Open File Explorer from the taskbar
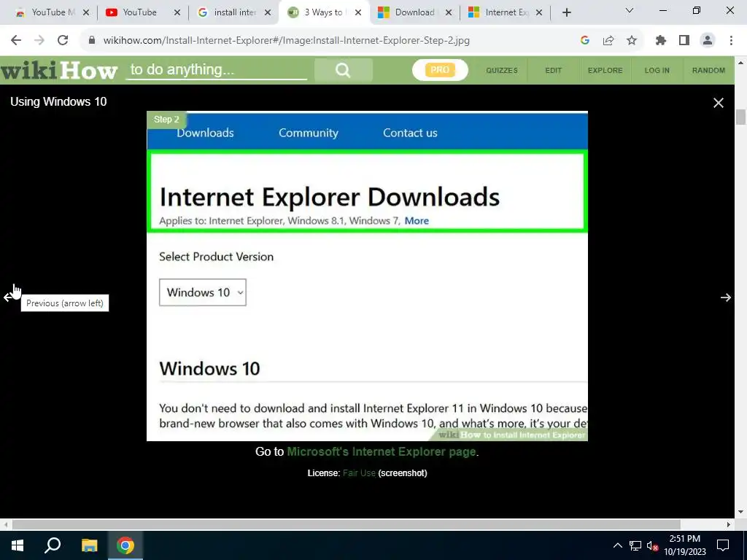 89,545
